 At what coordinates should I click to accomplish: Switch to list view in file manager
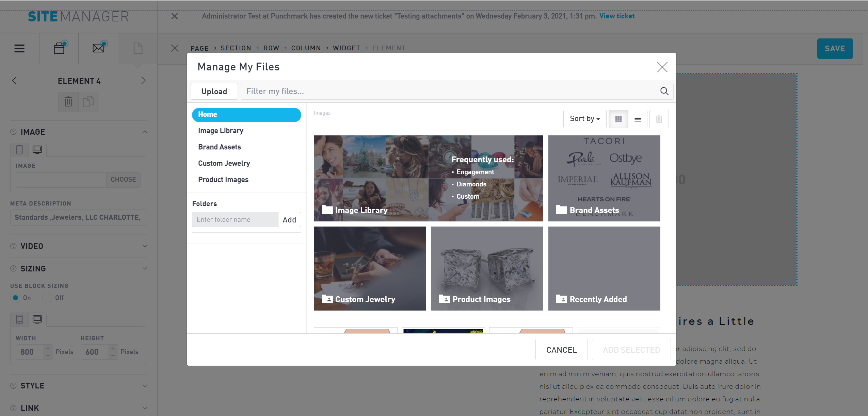coord(638,119)
